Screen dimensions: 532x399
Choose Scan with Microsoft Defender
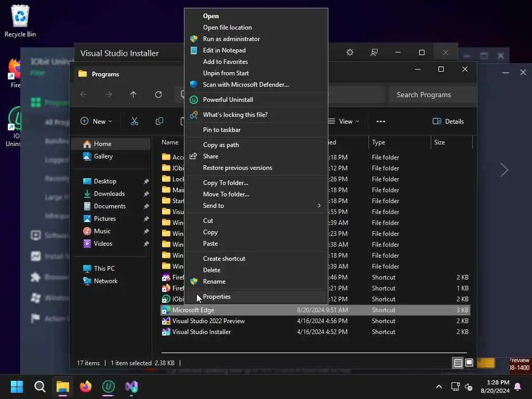coord(246,85)
